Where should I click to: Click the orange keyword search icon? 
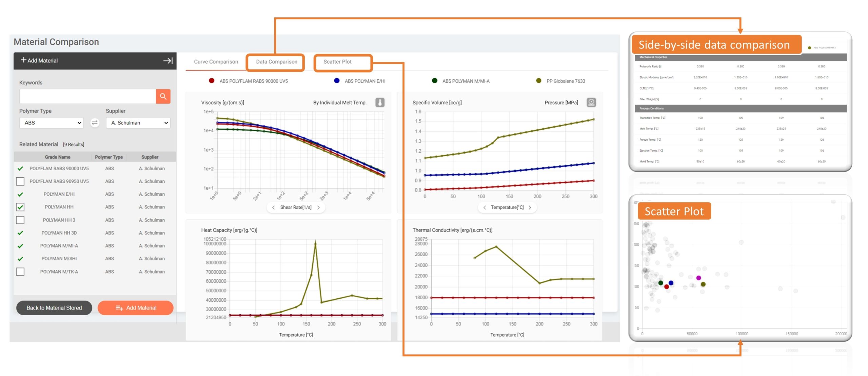tap(163, 96)
